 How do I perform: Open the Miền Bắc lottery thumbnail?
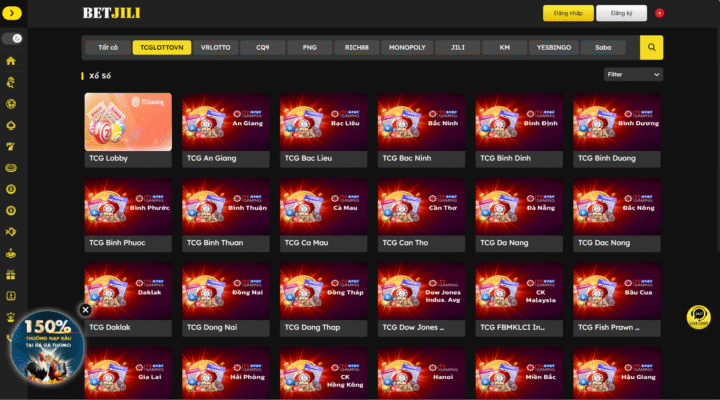(519, 373)
